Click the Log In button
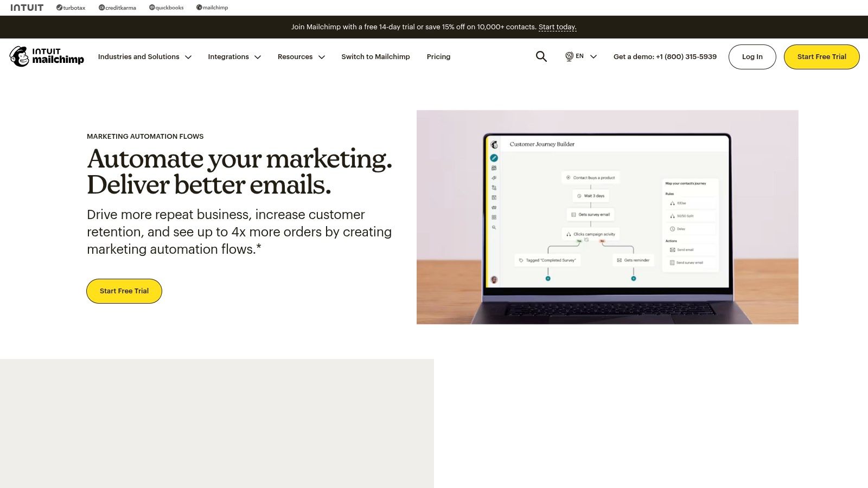This screenshot has height=488, width=868. (x=752, y=57)
